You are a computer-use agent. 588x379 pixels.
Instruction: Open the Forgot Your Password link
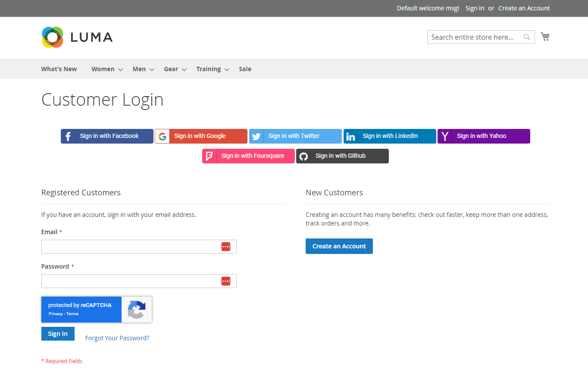click(117, 338)
